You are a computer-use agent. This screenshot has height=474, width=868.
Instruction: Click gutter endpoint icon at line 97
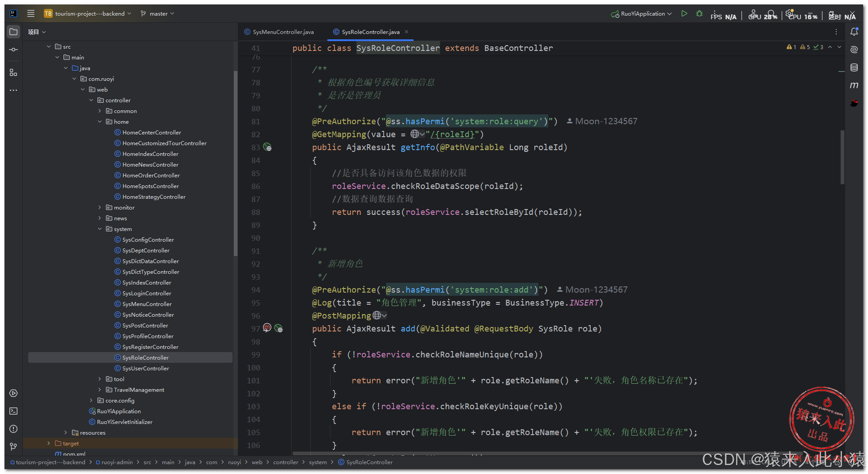coord(279,328)
